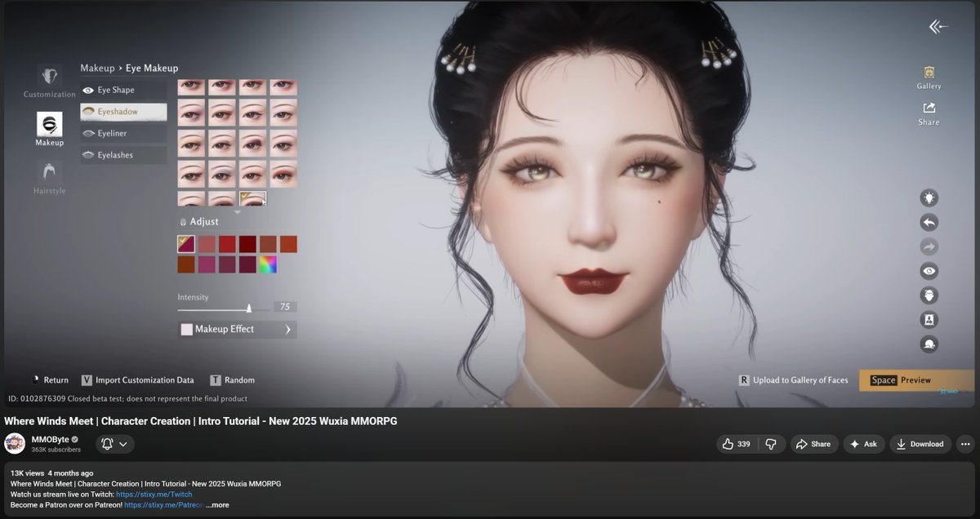Click '13K views 4 months ago' text
Image resolution: width=980 pixels, height=519 pixels.
coord(51,473)
